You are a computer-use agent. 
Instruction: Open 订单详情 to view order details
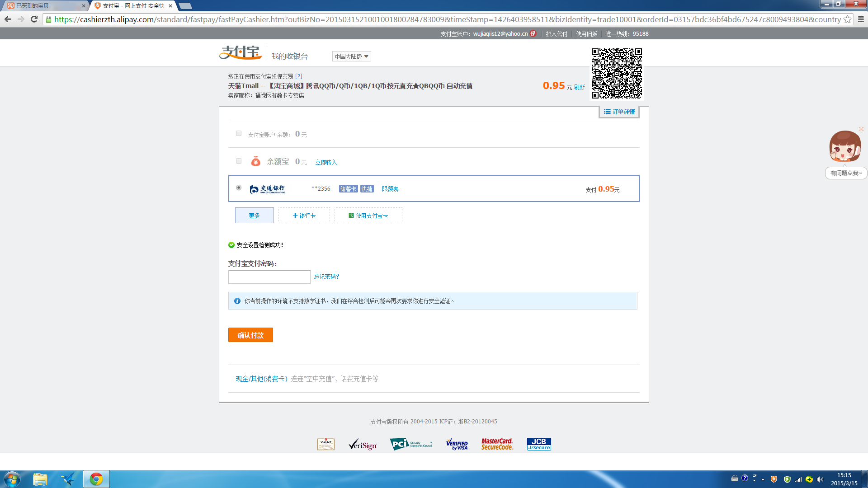click(x=619, y=112)
